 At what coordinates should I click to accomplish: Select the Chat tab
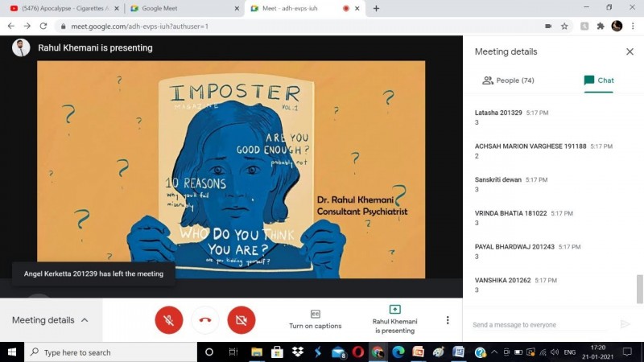pyautogui.click(x=599, y=80)
